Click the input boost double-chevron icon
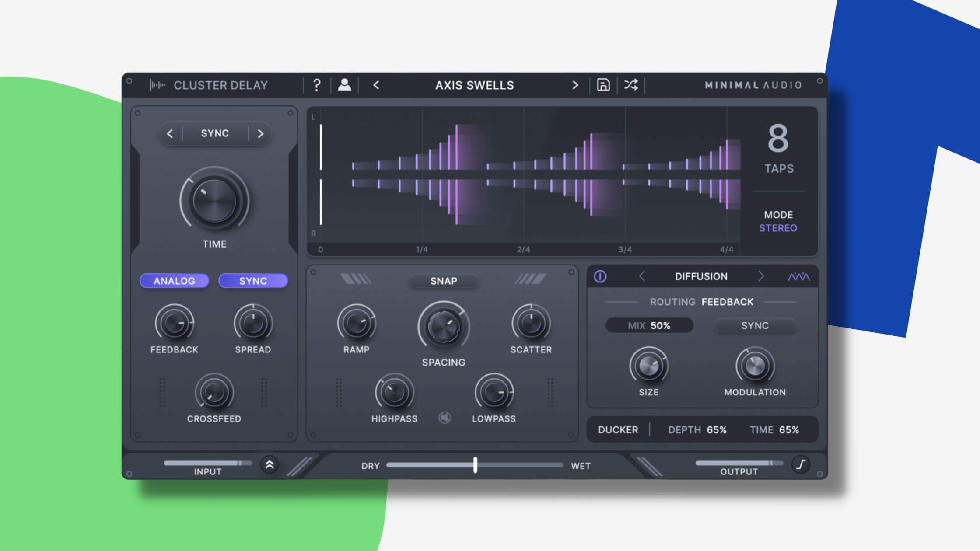Viewport: 980px width, 551px height. coord(269,464)
